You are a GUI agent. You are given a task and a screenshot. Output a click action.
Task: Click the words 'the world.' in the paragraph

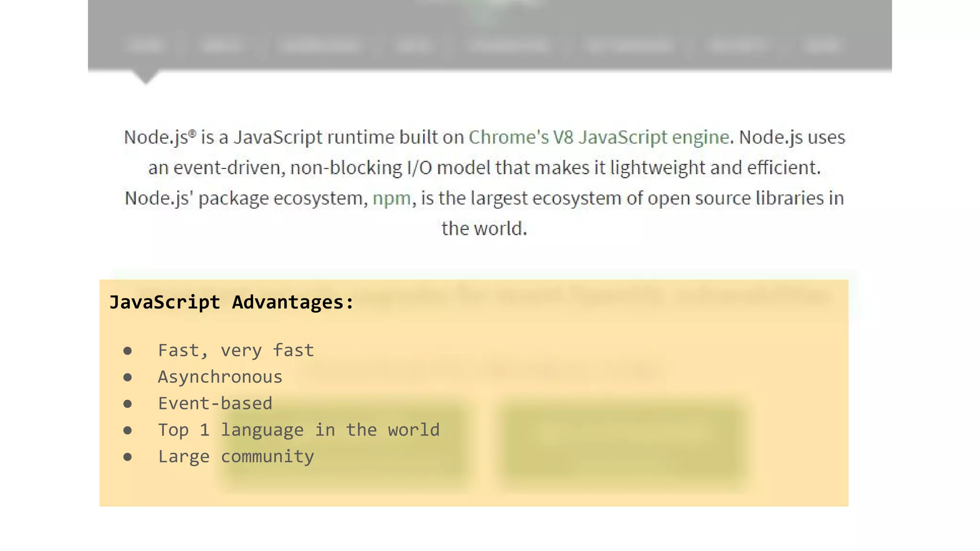(x=484, y=229)
